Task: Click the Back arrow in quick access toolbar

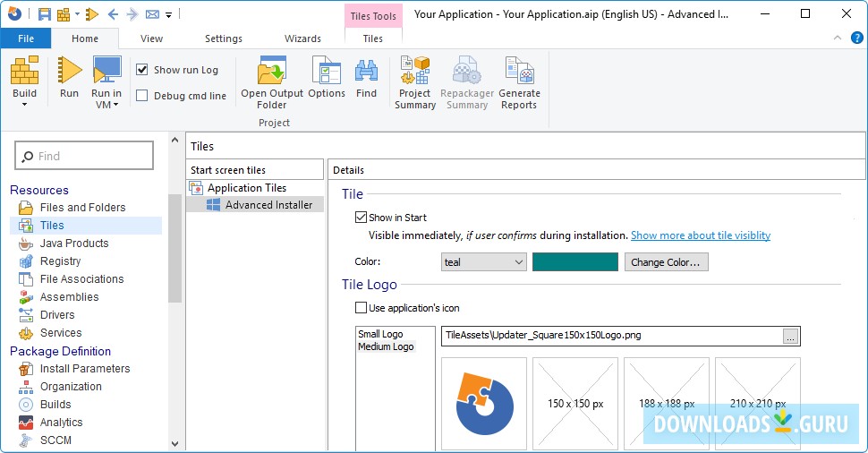Action: (113, 14)
